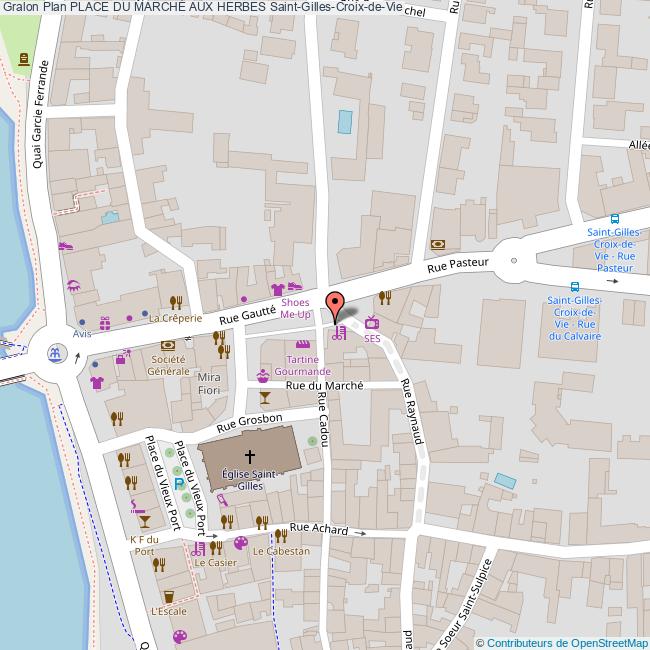Click the Mira Fiori place label

click(x=208, y=384)
